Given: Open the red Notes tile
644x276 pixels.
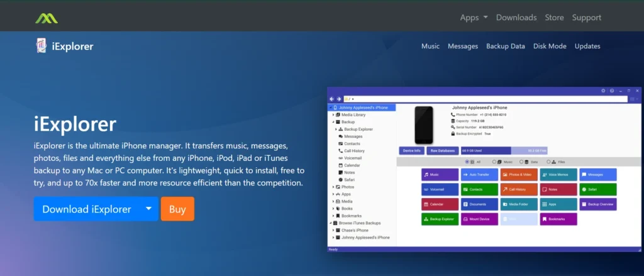Looking at the screenshot, I should point(558,189).
